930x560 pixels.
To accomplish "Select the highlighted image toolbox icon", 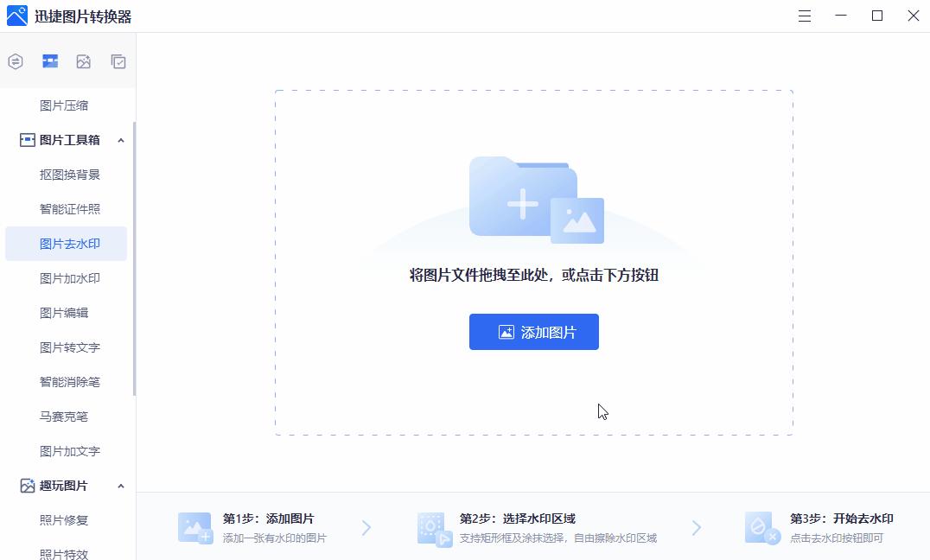I will coord(49,60).
